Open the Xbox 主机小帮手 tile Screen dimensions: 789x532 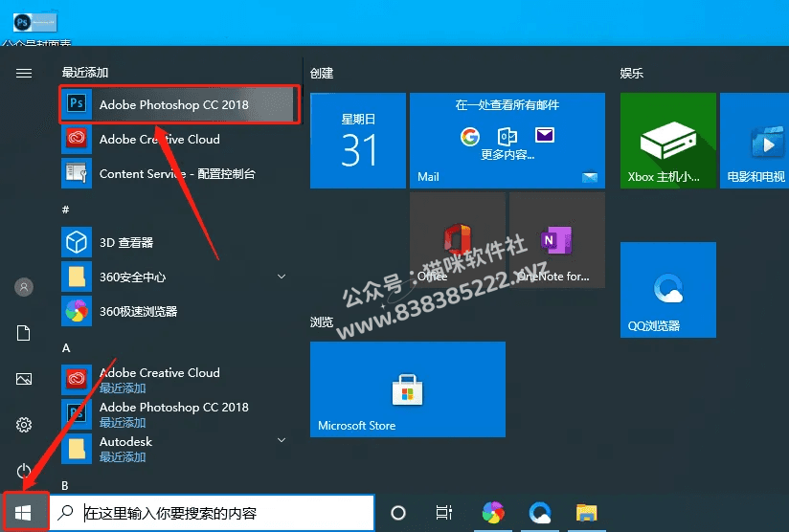(667, 141)
